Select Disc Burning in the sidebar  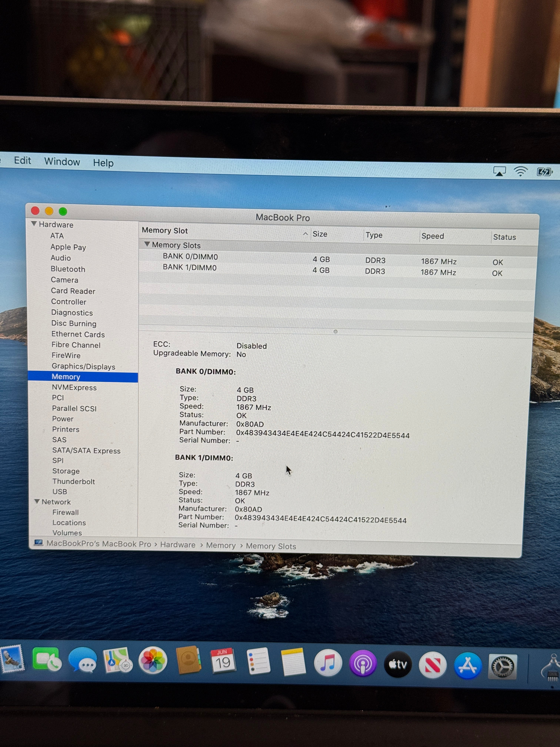pos(74,323)
